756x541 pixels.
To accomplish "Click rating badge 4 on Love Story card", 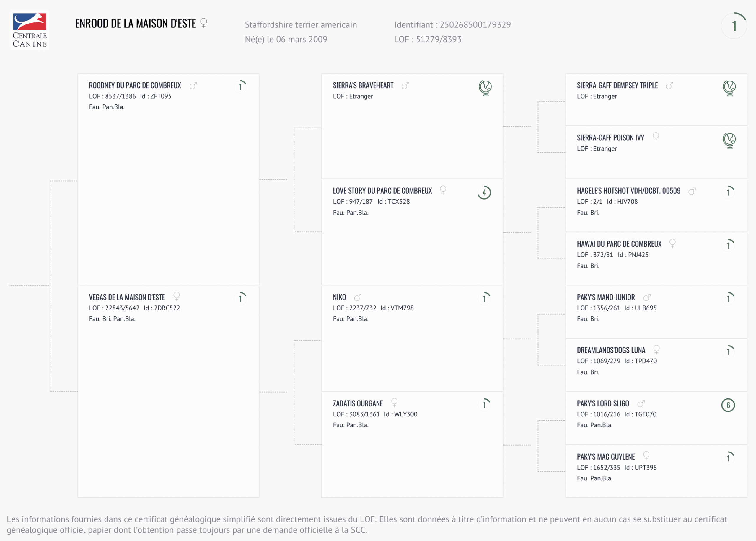I will click(484, 192).
